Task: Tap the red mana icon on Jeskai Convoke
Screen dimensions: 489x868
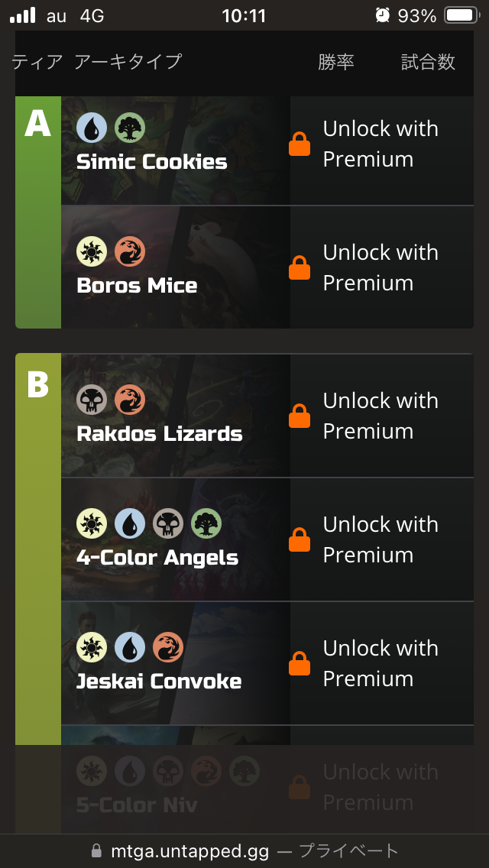Action: tap(168, 647)
